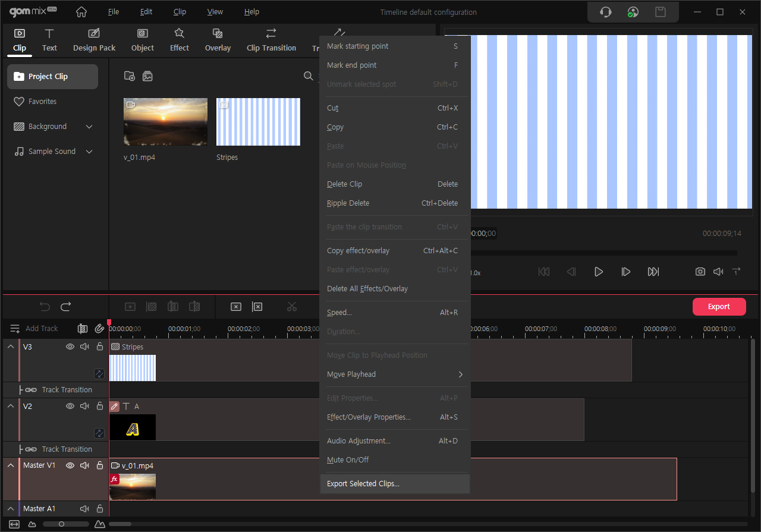Expand the Sample Sound category
Image resolution: width=761 pixels, height=532 pixels.
tap(89, 152)
